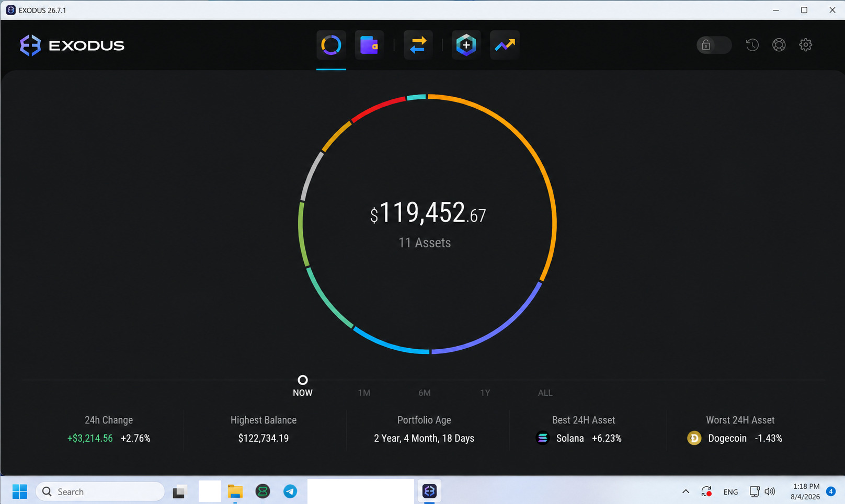Image resolution: width=845 pixels, height=504 pixels.
Task: Click the -1.43% Dogecoin change
Action: point(769,438)
